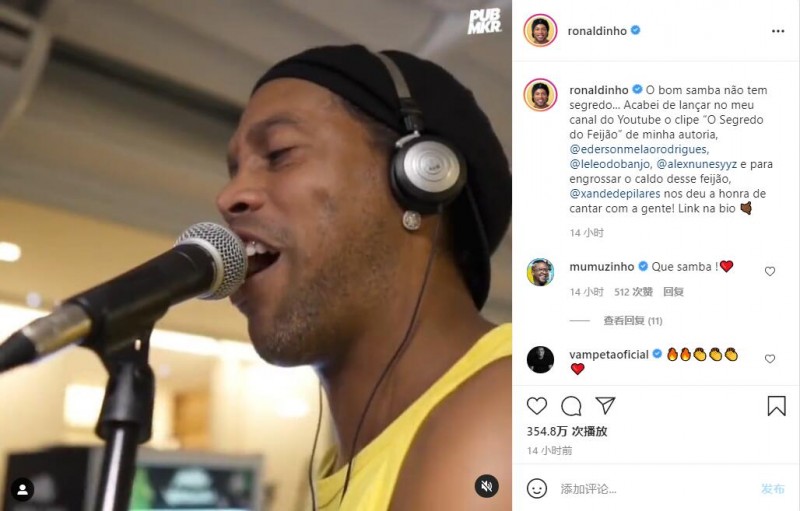
Task: Like the post with heart icon
Action: [536, 406]
